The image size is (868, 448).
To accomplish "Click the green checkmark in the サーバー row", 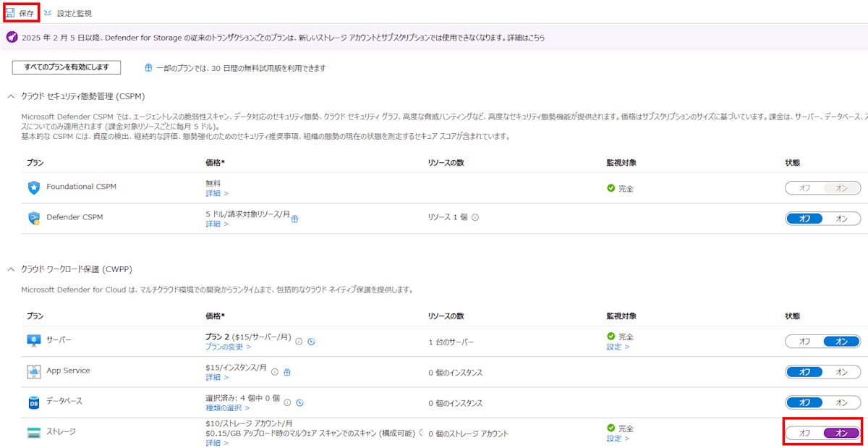I will click(611, 337).
